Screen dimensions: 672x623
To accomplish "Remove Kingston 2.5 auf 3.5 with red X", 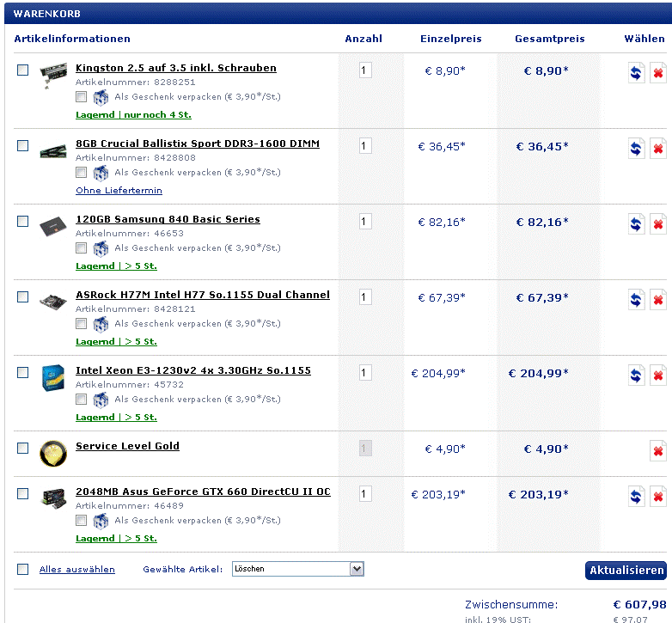I will point(658,73).
